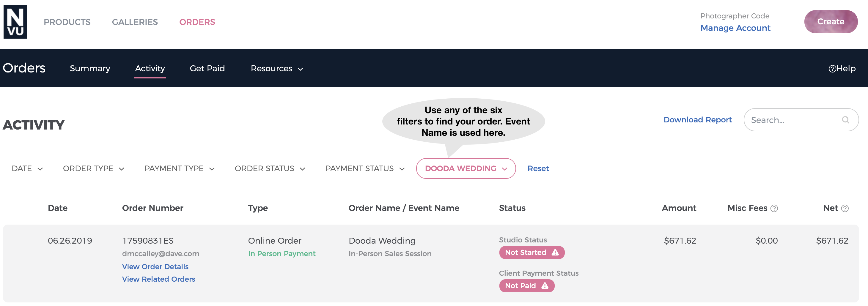The width and height of the screenshot is (868, 306).
Task: Expand the DATE filter
Action: pyautogui.click(x=27, y=168)
